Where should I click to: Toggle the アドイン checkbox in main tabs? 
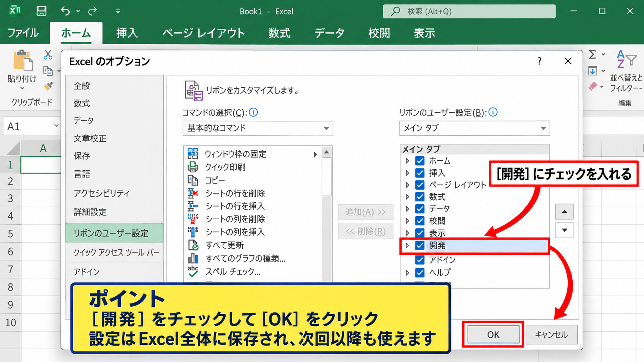[x=420, y=260]
